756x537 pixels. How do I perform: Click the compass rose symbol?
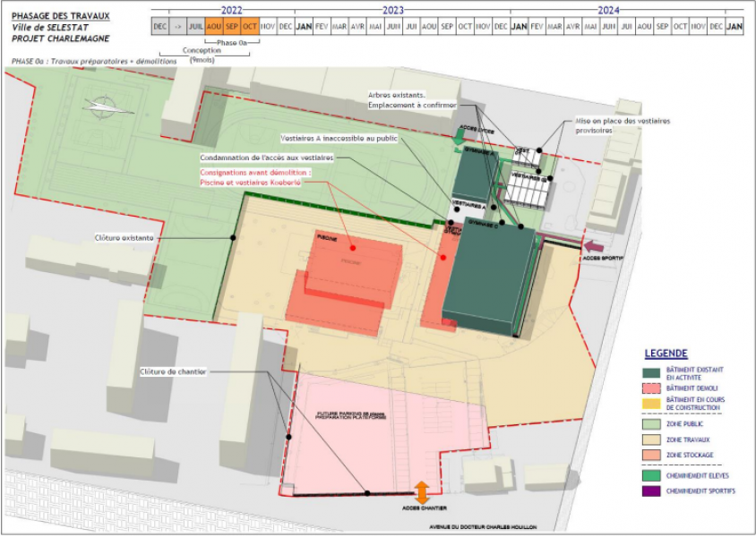(103, 107)
